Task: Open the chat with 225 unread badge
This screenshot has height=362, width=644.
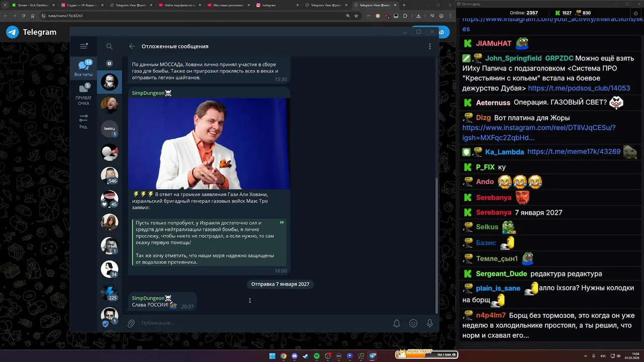Action: click(109, 292)
